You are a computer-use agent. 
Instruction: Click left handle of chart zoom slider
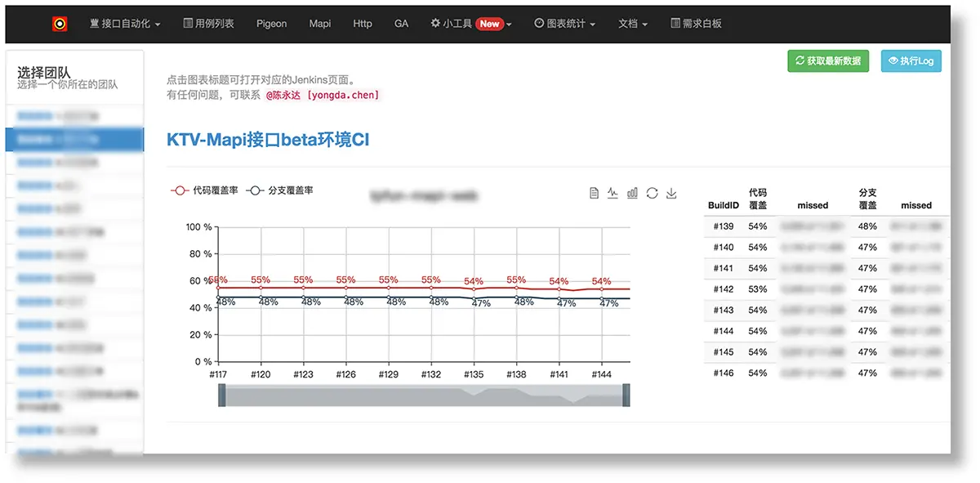221,396
